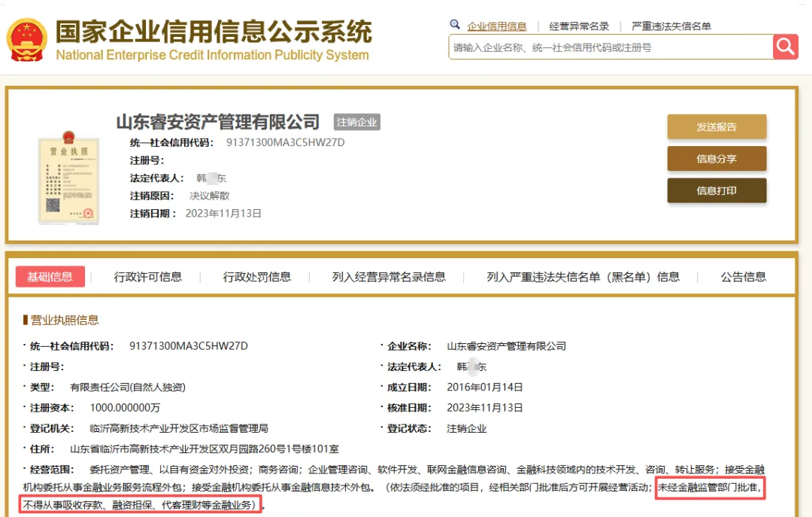Click the national emblem logo
This screenshot has height=517, width=812.
click(27, 40)
